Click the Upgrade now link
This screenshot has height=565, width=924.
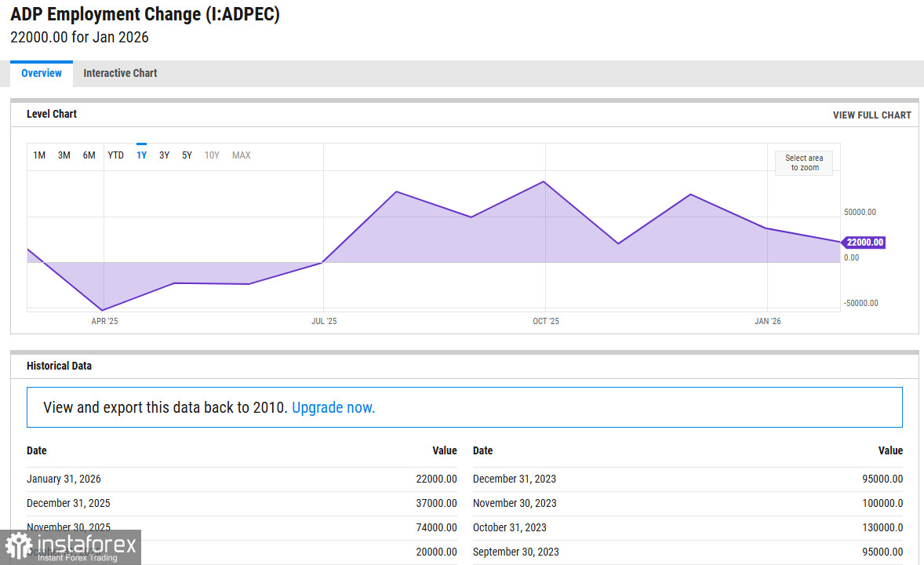pyautogui.click(x=333, y=408)
